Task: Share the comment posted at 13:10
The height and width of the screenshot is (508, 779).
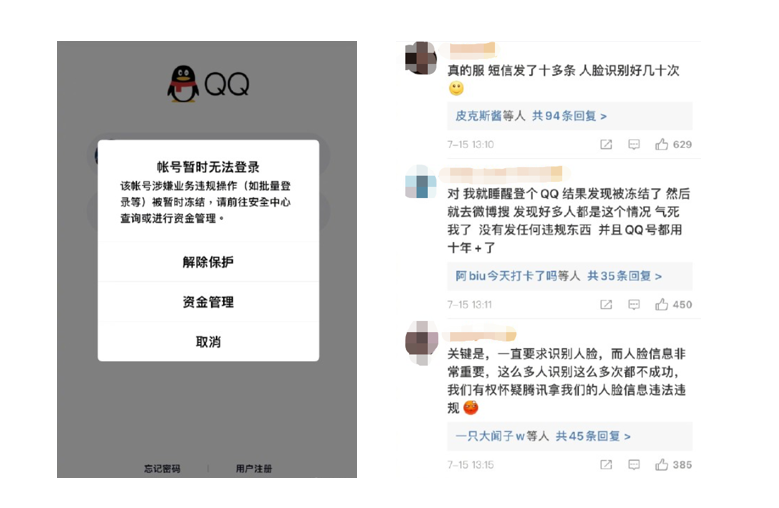Action: coord(606,145)
